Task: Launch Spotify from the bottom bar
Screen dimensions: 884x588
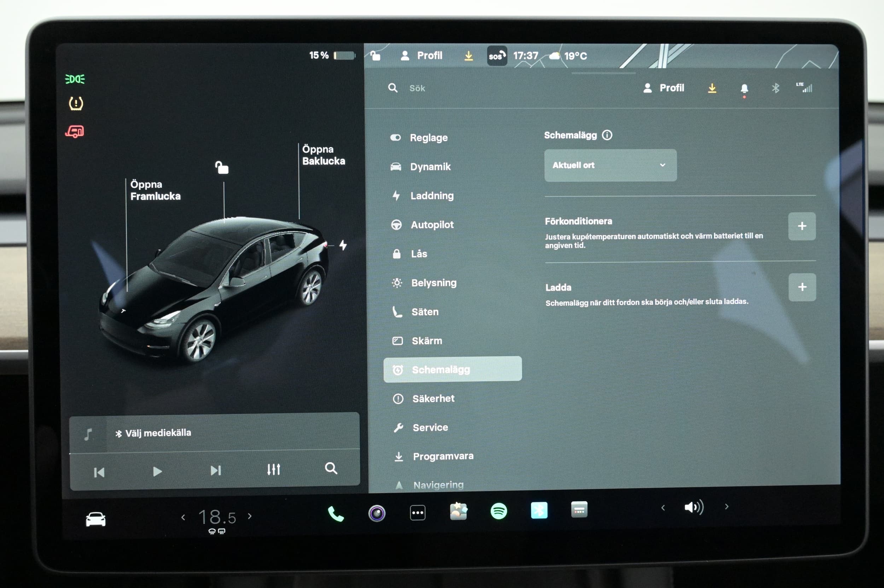Action: coord(499,511)
